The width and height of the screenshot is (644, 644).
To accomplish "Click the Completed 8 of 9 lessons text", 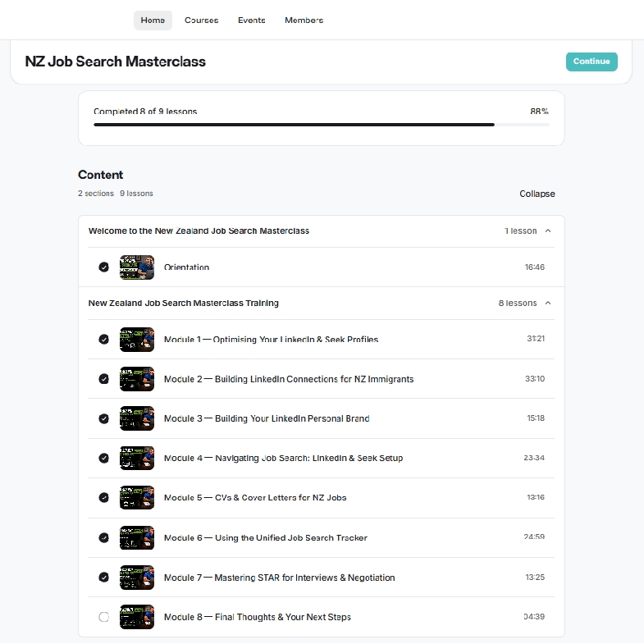I will pyautogui.click(x=145, y=112).
